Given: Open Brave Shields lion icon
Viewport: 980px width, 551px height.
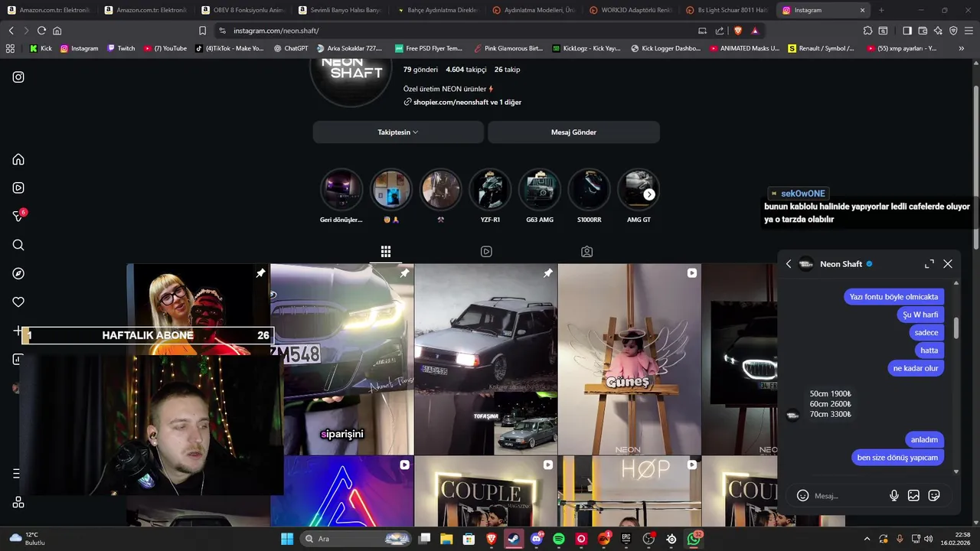Looking at the screenshot, I should click(x=737, y=31).
